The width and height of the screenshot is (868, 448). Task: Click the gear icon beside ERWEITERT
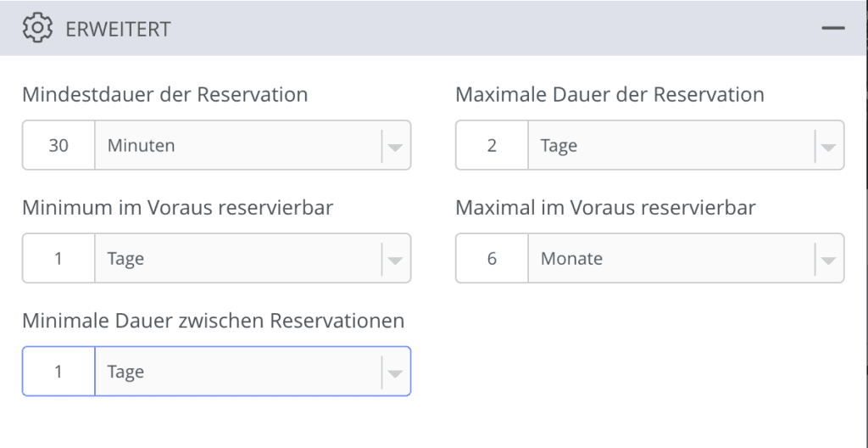pos(37,28)
